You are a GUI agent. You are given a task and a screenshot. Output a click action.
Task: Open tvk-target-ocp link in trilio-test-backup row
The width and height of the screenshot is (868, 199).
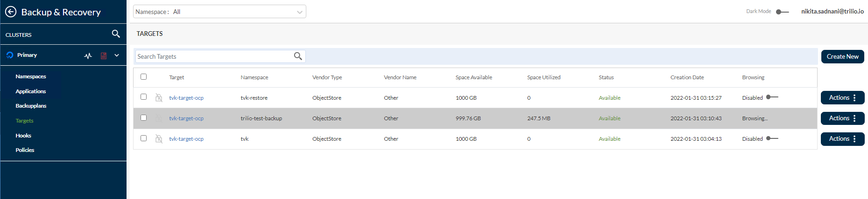coord(186,118)
